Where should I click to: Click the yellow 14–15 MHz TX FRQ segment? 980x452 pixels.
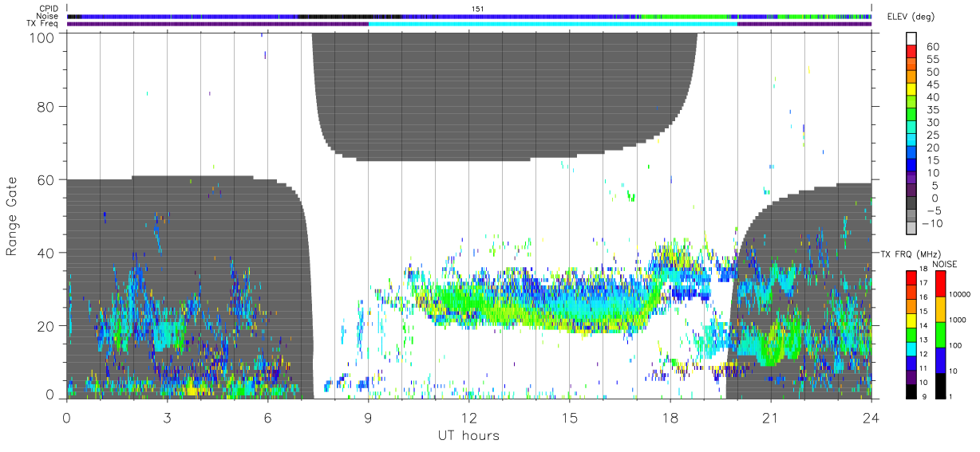[x=911, y=319]
